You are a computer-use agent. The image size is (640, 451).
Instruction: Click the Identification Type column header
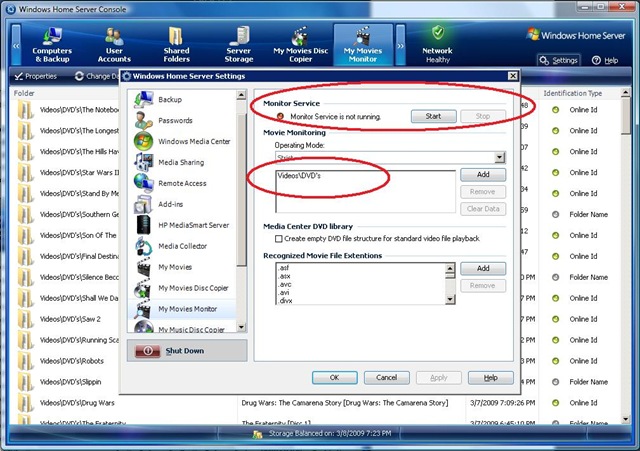click(573, 93)
